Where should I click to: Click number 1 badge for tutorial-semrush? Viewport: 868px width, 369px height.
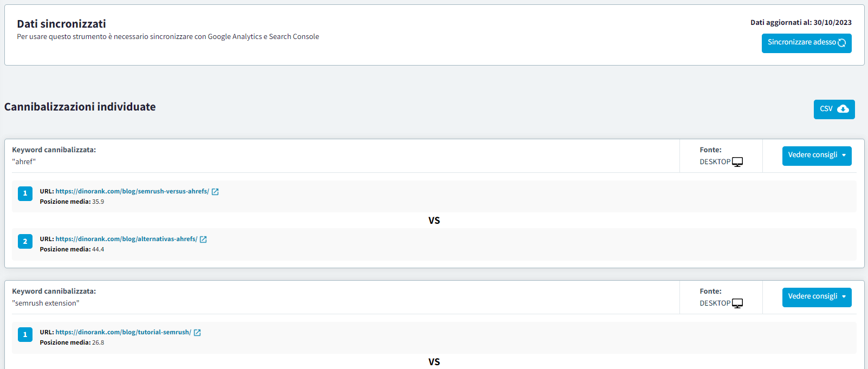point(25,334)
